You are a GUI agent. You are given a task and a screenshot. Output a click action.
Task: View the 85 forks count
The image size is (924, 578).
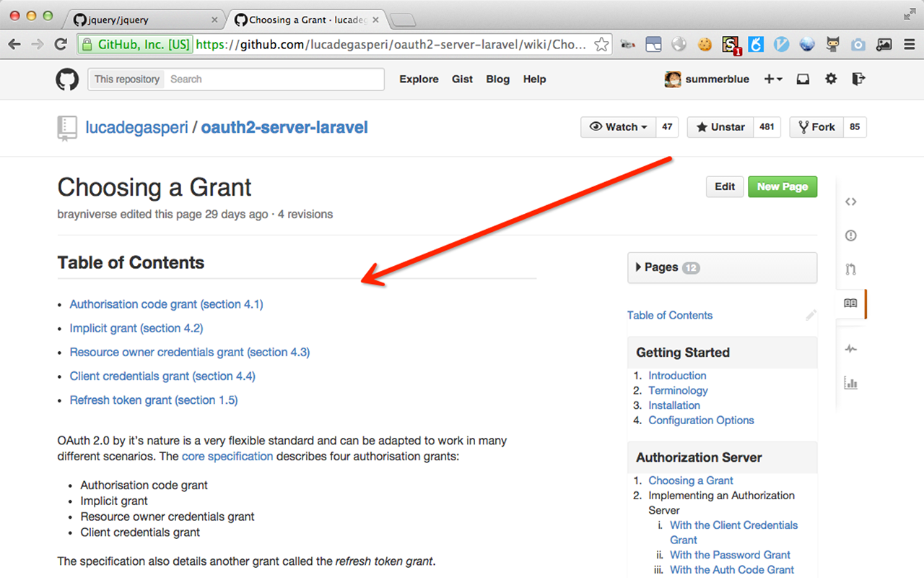pyautogui.click(x=855, y=127)
